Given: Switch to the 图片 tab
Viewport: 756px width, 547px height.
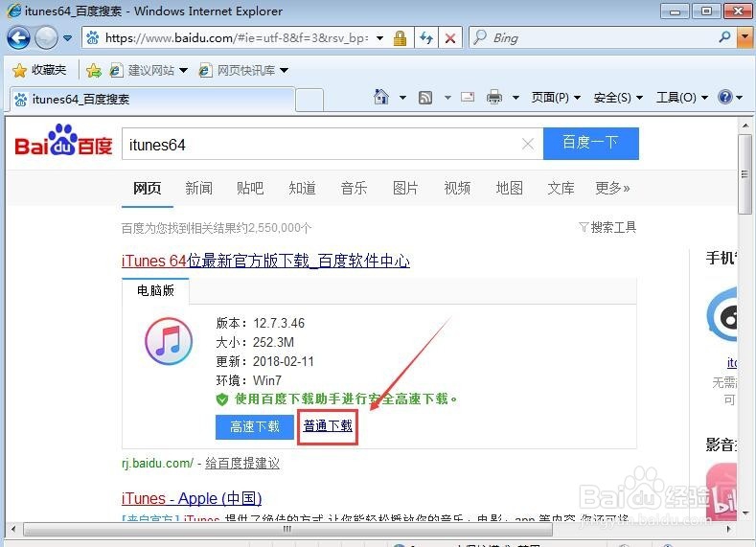Looking at the screenshot, I should click(405, 188).
